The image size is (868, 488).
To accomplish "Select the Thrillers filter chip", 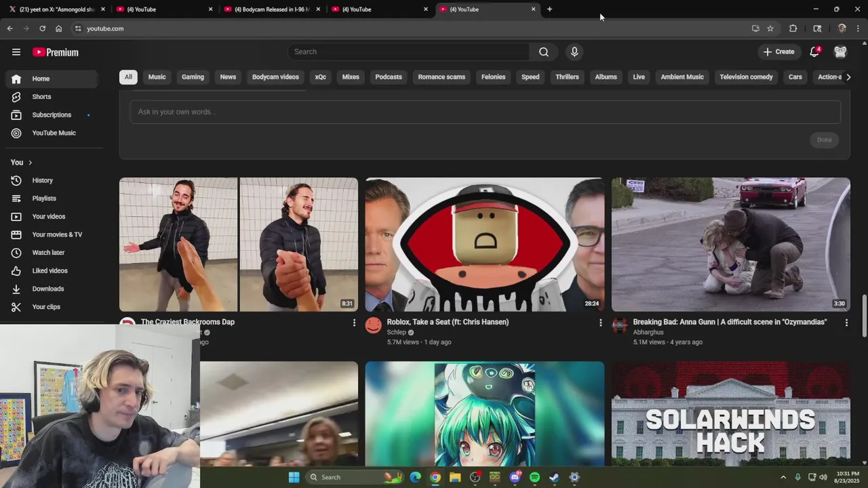I will click(567, 77).
